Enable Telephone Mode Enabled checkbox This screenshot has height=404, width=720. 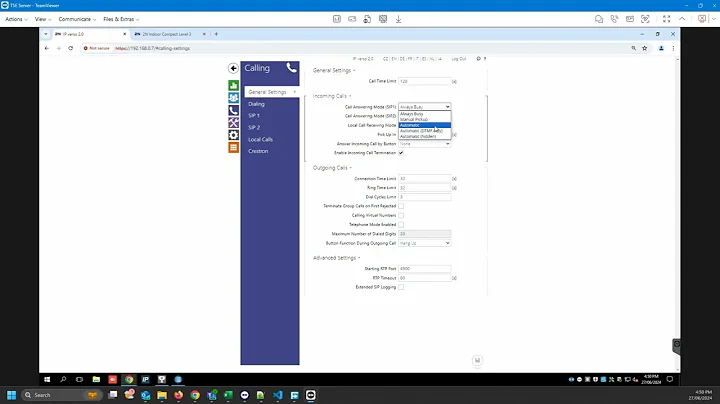(x=401, y=224)
